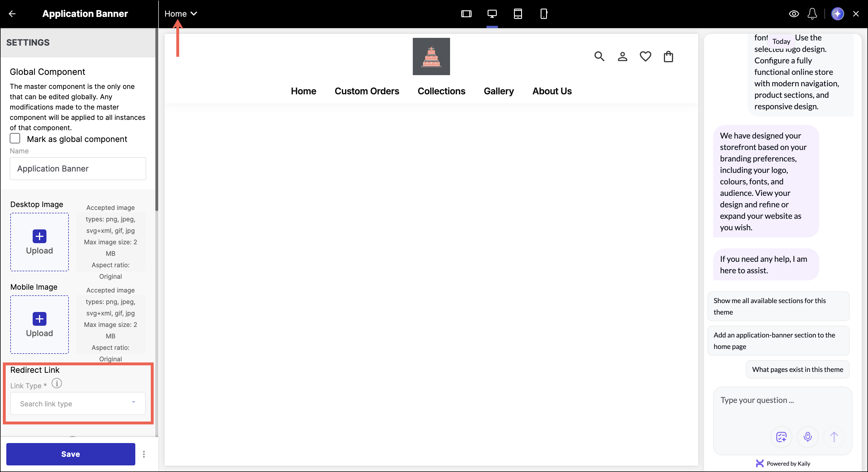This screenshot has height=472, width=868.
Task: Open the Home page dropdown
Action: coord(181,14)
